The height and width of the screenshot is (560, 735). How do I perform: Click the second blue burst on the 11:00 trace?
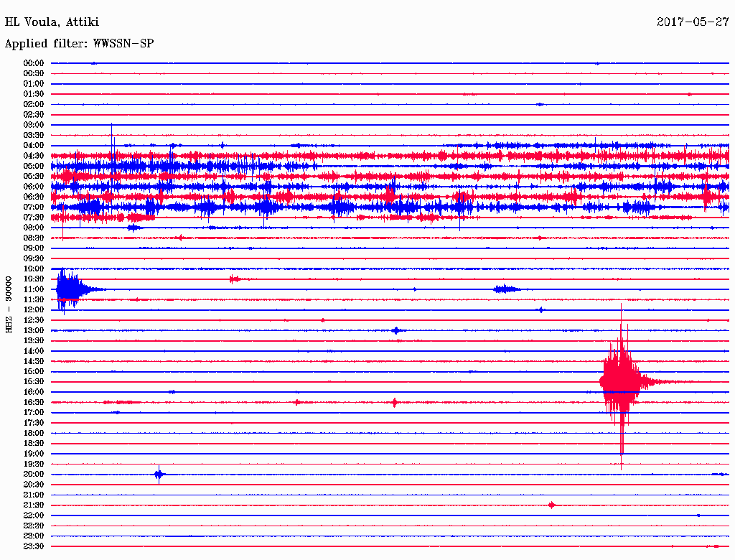[x=506, y=289]
